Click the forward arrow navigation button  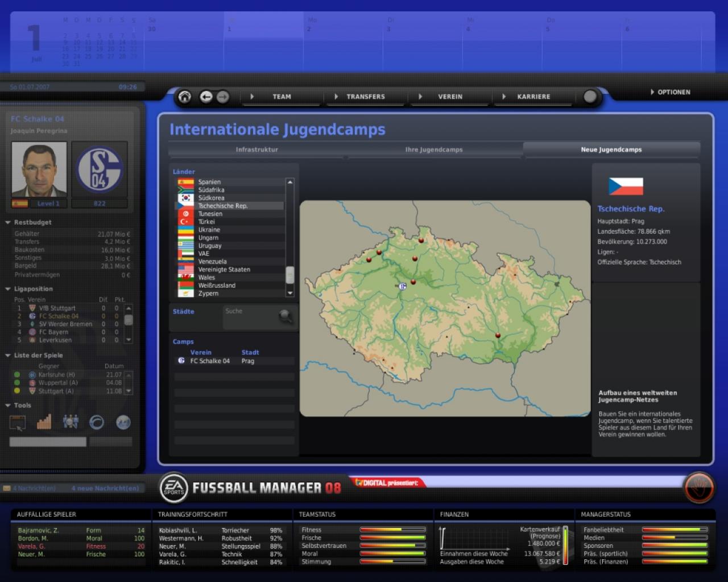click(222, 97)
